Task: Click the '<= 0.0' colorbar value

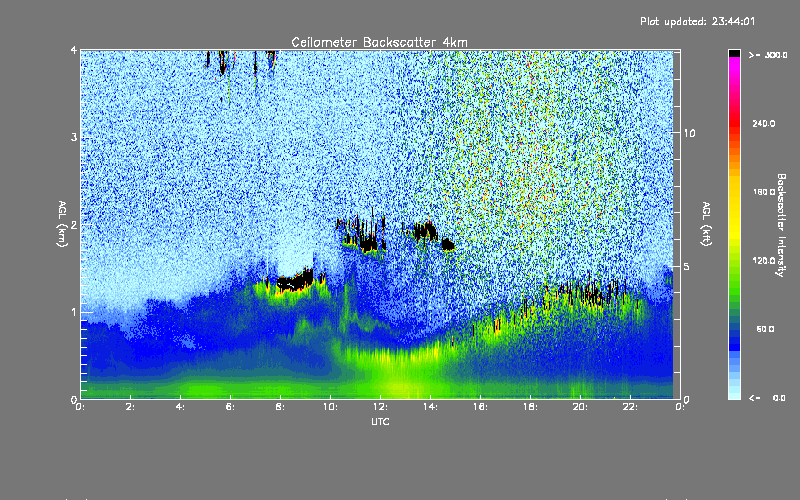Action: [x=767, y=398]
